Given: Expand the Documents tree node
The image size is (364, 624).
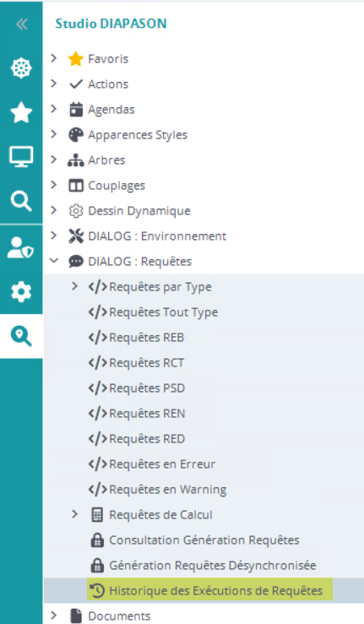Looking at the screenshot, I should [x=54, y=616].
